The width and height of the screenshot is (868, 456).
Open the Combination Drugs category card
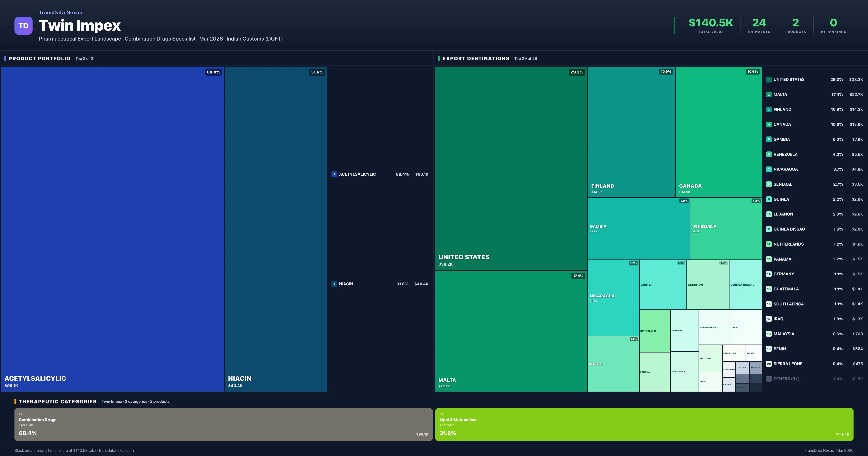[223, 424]
